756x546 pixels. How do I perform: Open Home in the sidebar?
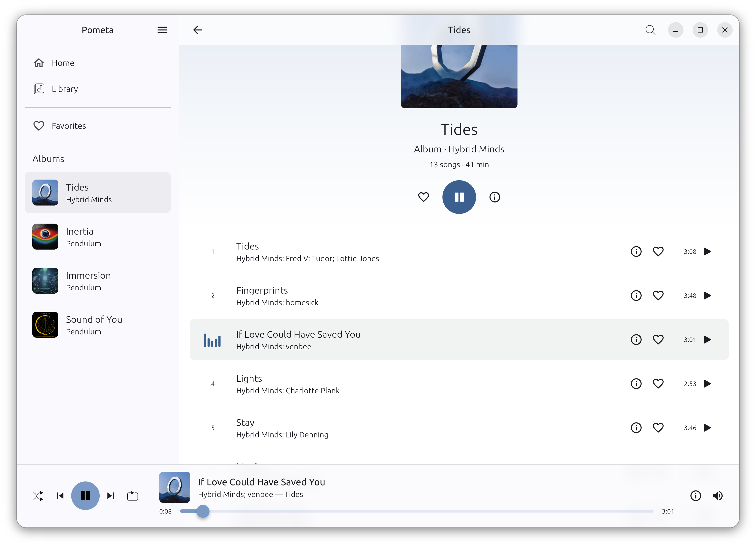(x=98, y=63)
